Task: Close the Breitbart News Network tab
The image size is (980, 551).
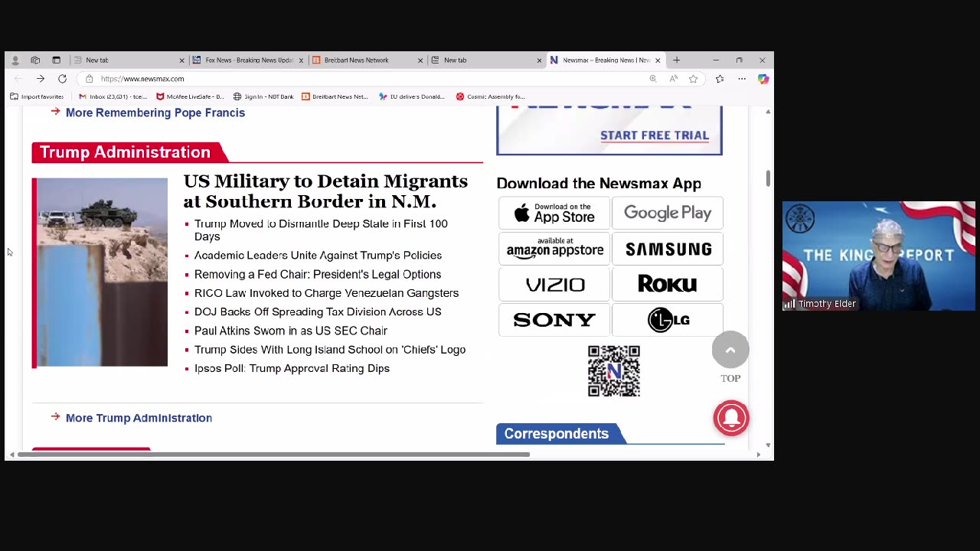Action: 420,60
